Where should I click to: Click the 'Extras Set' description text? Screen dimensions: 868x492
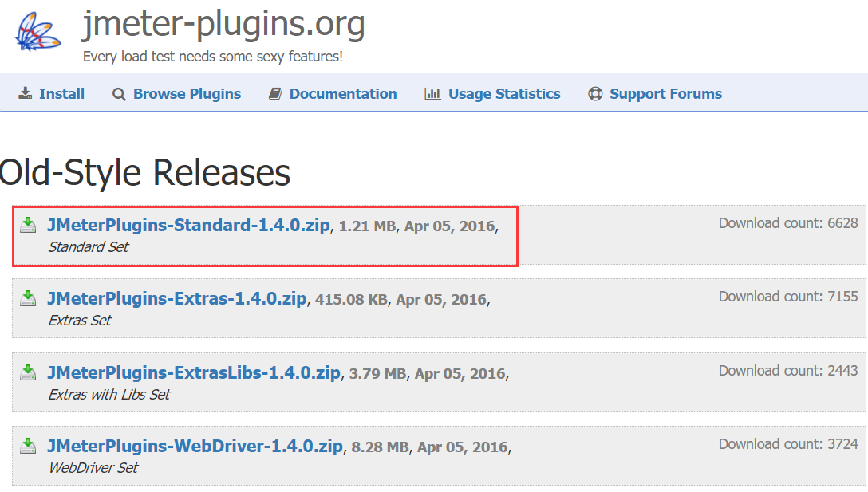[x=80, y=321]
